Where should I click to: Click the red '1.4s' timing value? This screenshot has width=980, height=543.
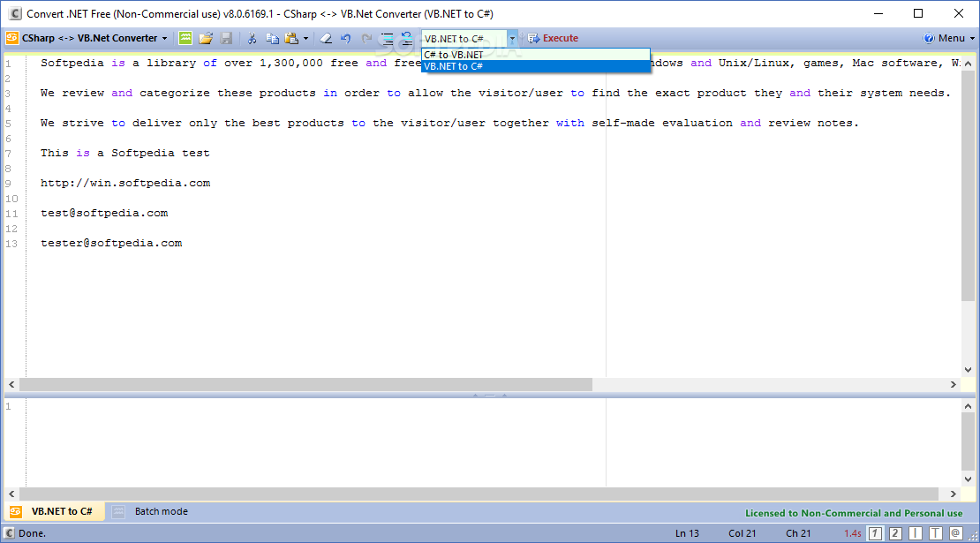pyautogui.click(x=853, y=533)
